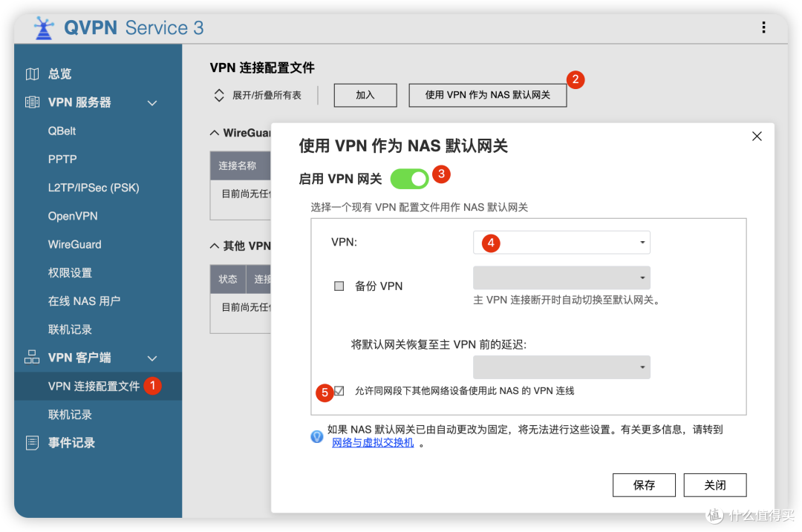
Task: Click 使用 VPN 作为 NAS 默认网关 button
Action: 487,95
